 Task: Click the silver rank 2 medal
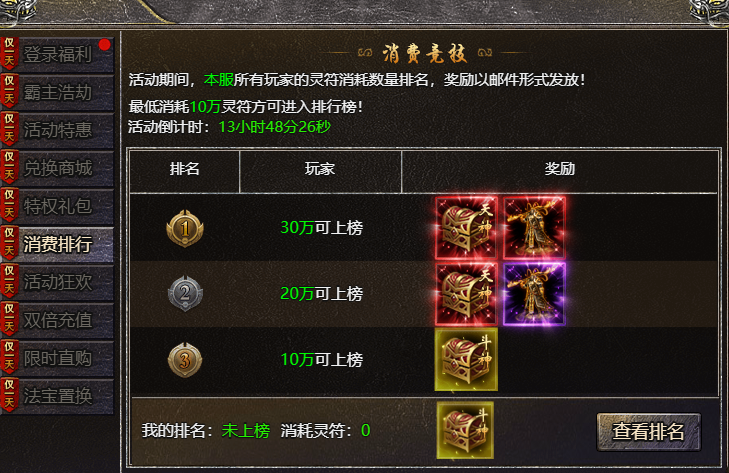[185, 294]
